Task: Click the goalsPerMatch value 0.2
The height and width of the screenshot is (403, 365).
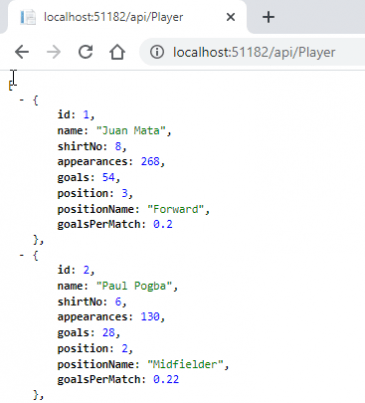Action: coord(163,224)
